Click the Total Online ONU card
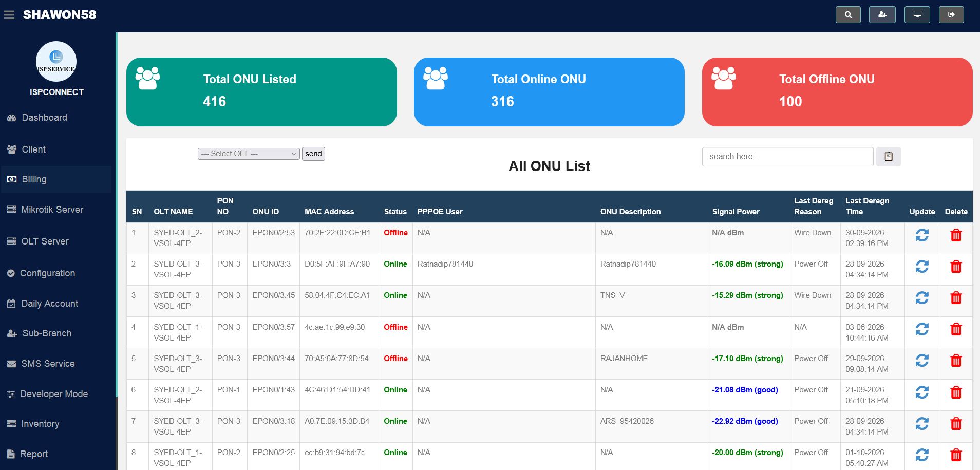Screen dimensions: 980x470 (549, 92)
